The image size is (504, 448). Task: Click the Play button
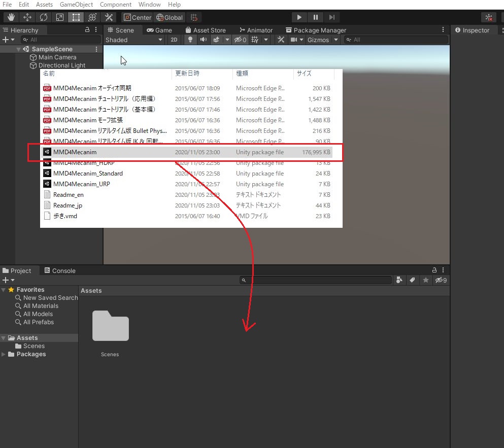tap(299, 17)
